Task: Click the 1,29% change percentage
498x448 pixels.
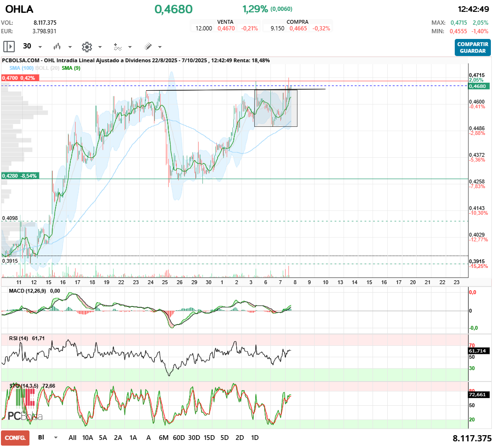Action: point(255,9)
